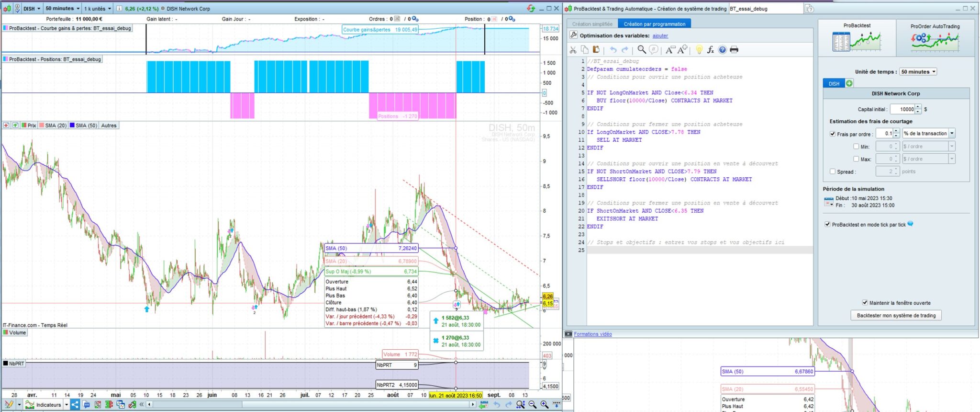
Task: Undo chart action in bottom toolbar
Action: tap(497, 405)
